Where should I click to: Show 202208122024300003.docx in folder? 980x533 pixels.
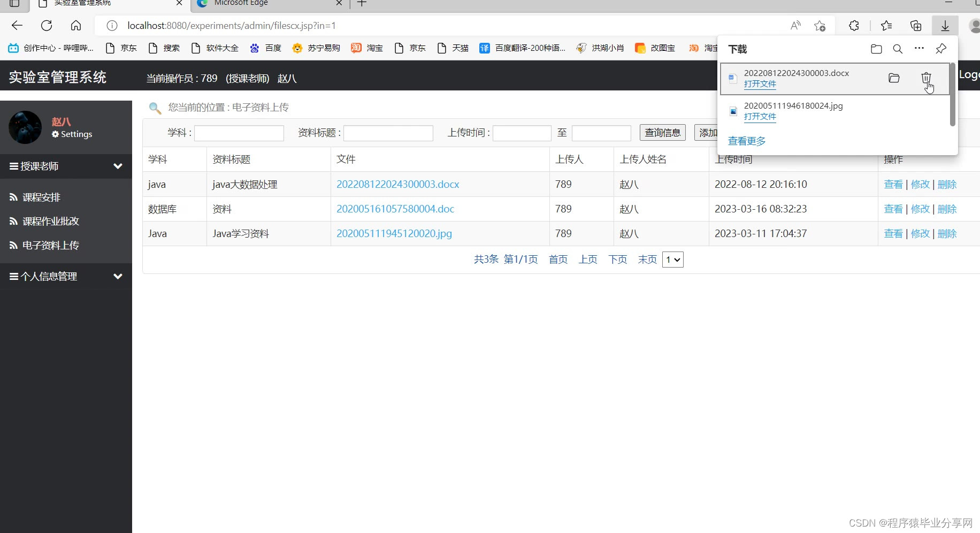point(894,78)
